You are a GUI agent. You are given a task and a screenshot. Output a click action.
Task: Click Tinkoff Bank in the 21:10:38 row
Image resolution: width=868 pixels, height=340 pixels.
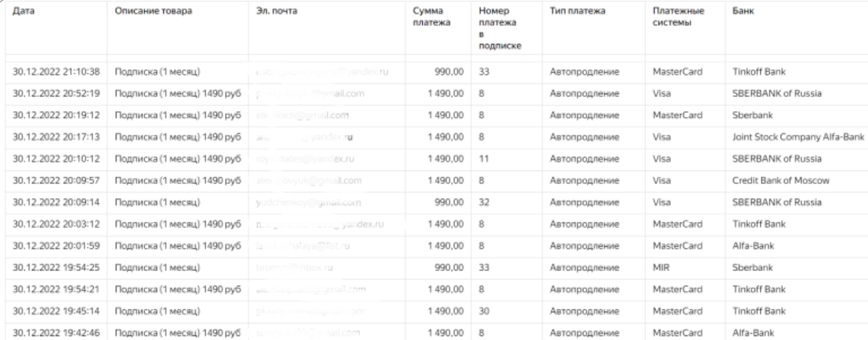click(759, 72)
